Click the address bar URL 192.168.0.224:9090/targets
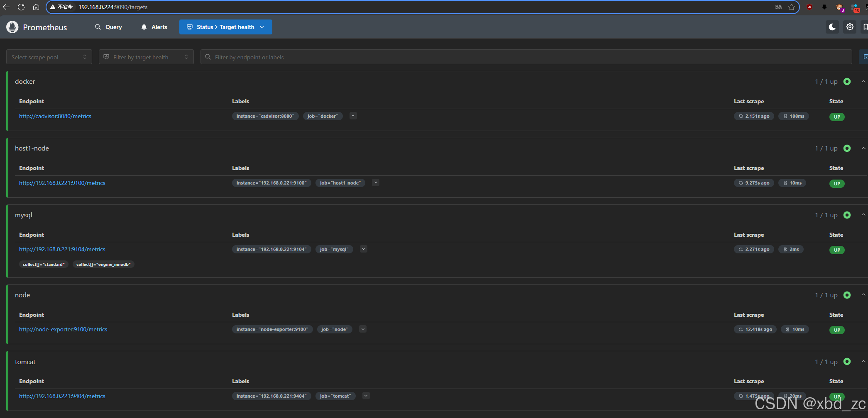Screen dimensions: 868x418 pos(113,7)
